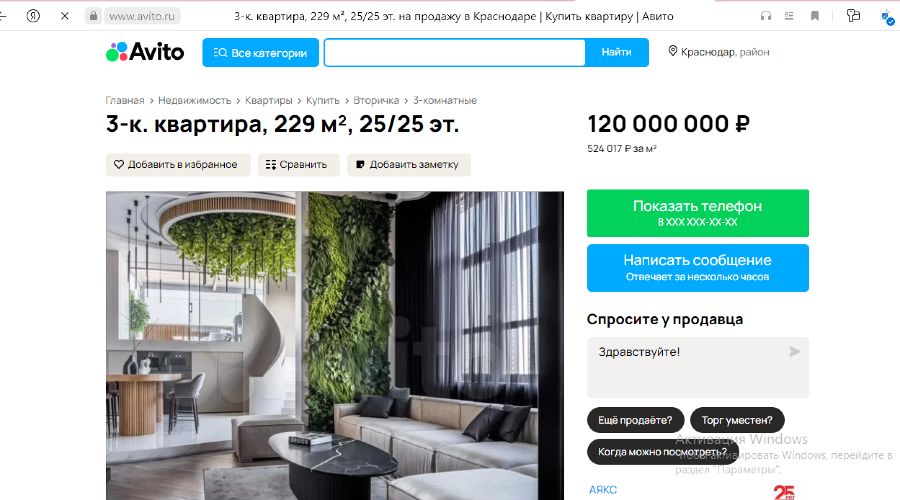Screen dimensions: 900x500
Task: Click the Avito logo
Action: coord(145,52)
